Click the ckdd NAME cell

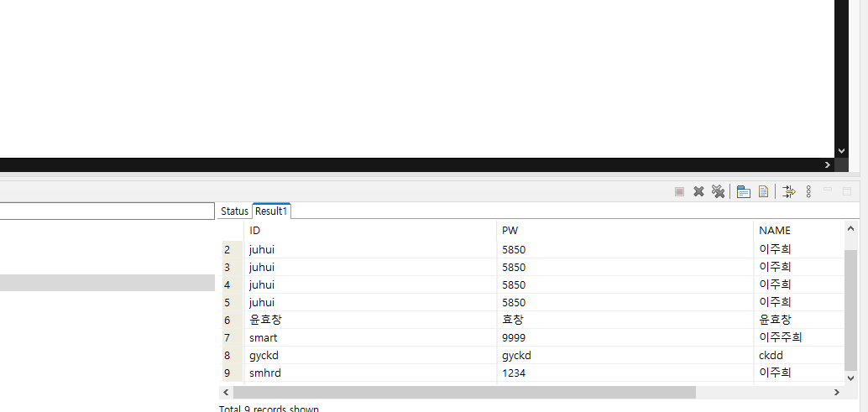(798, 356)
